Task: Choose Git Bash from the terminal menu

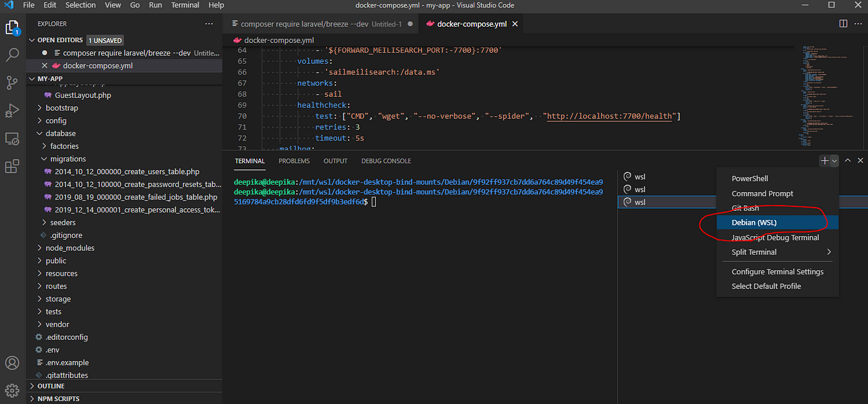Action: (x=777, y=208)
